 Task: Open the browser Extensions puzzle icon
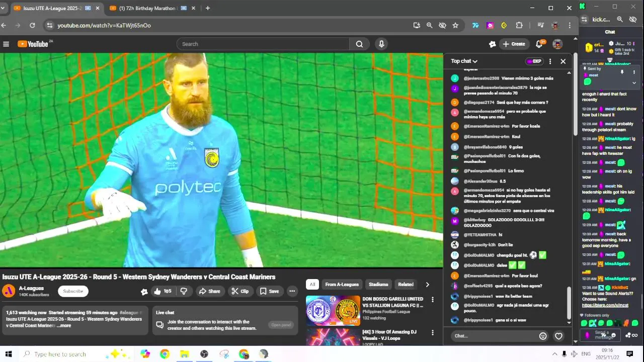[x=519, y=25]
